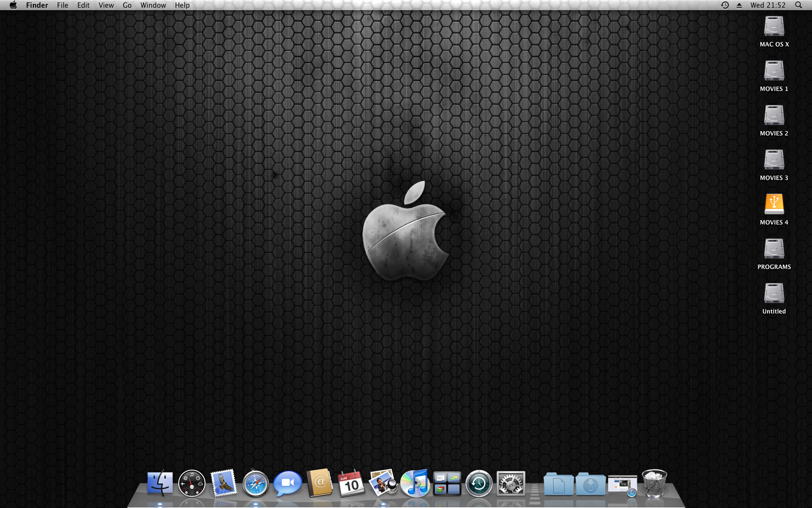Open Finder from the dock
The height and width of the screenshot is (508, 812).
(x=160, y=483)
